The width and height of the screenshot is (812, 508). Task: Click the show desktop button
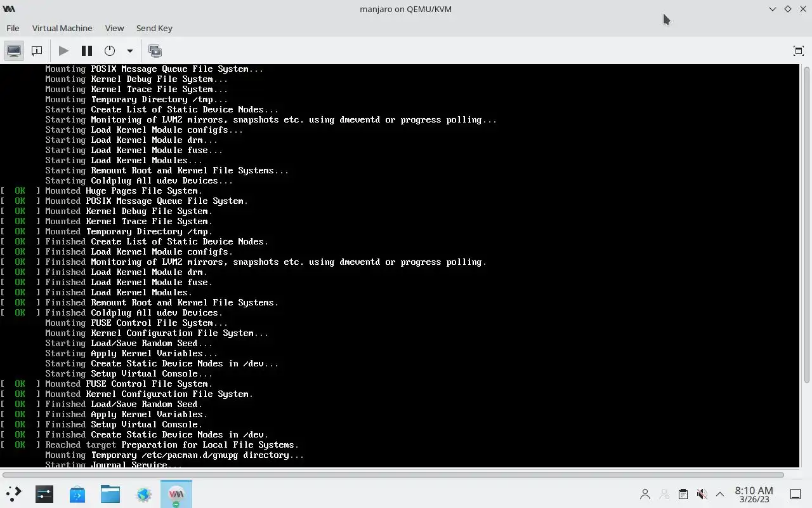[x=796, y=493]
